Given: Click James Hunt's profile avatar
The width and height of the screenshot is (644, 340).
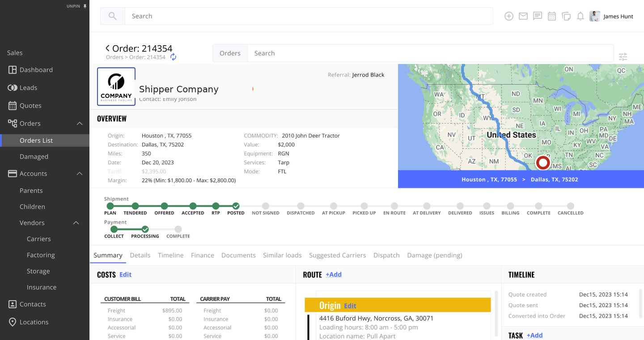Looking at the screenshot, I should 595,16.
